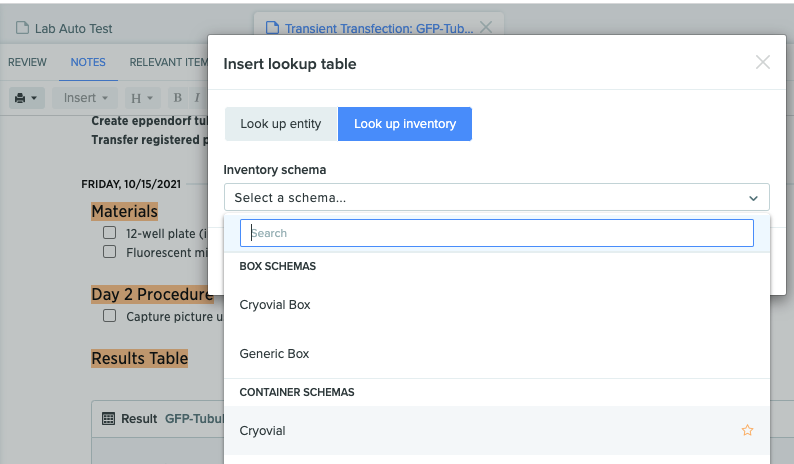Click the Result table grid icon
The height and width of the screenshot is (464, 794).
pos(110,419)
